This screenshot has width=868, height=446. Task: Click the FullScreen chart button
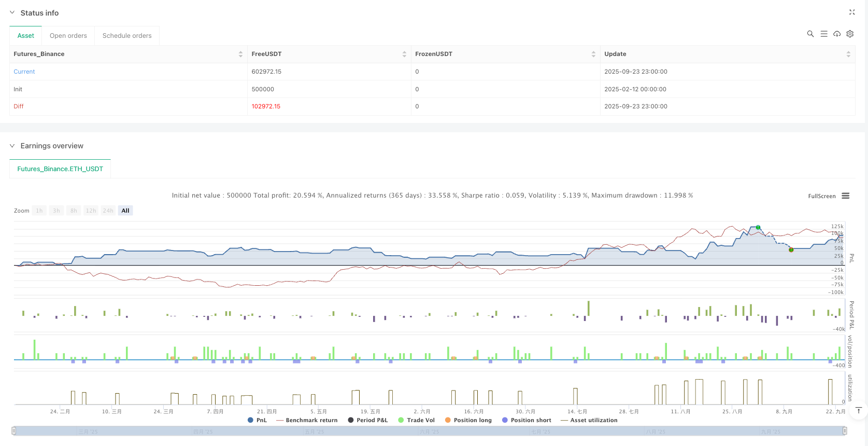pos(821,196)
